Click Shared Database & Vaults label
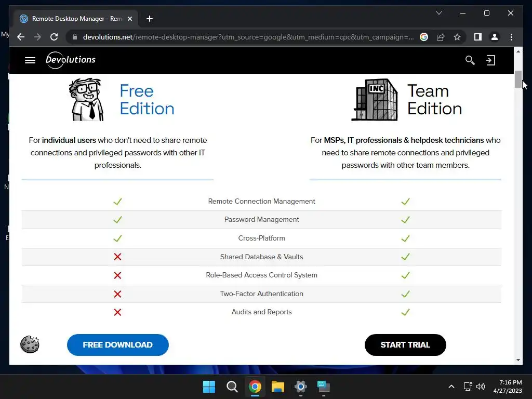 (262, 257)
